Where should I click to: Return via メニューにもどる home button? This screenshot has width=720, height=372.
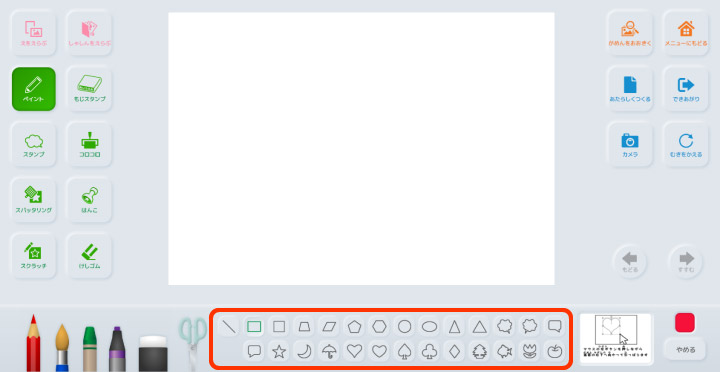pyautogui.click(x=686, y=34)
